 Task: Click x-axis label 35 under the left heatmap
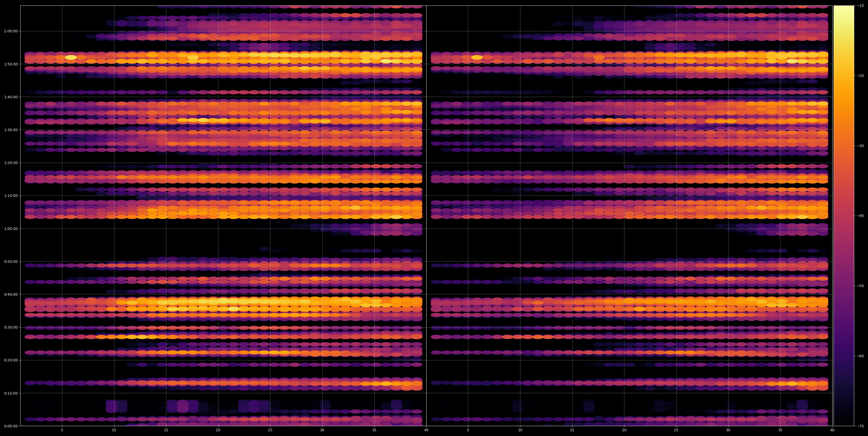[374, 430]
